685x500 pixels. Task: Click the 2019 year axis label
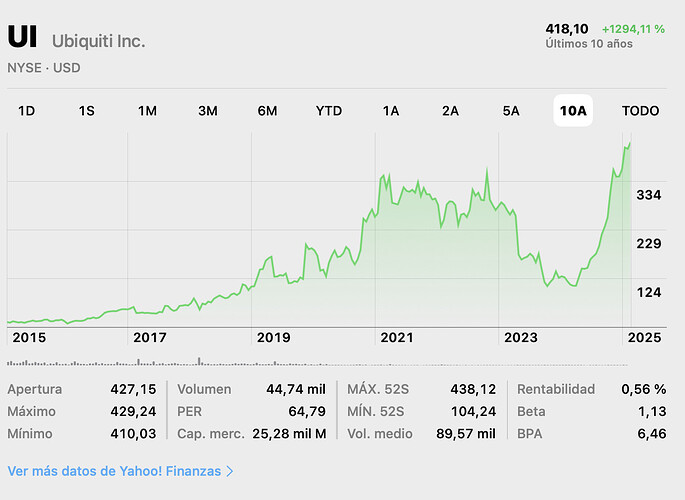[x=273, y=338]
